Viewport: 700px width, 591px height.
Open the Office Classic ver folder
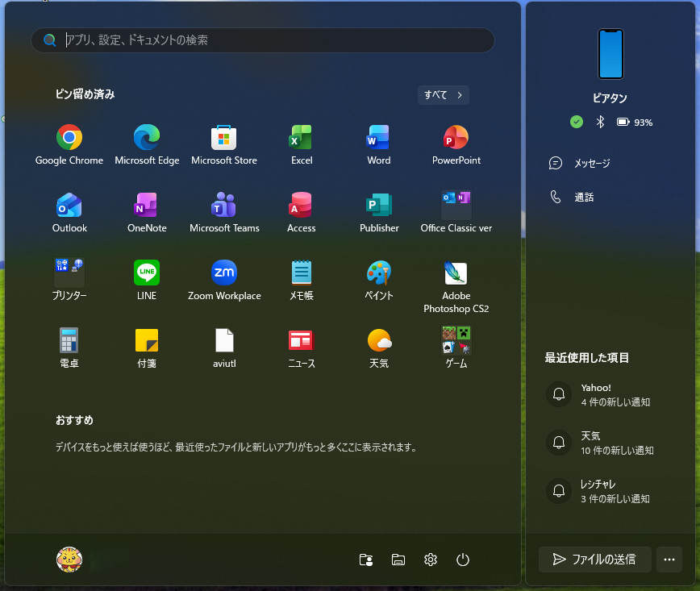tap(456, 213)
